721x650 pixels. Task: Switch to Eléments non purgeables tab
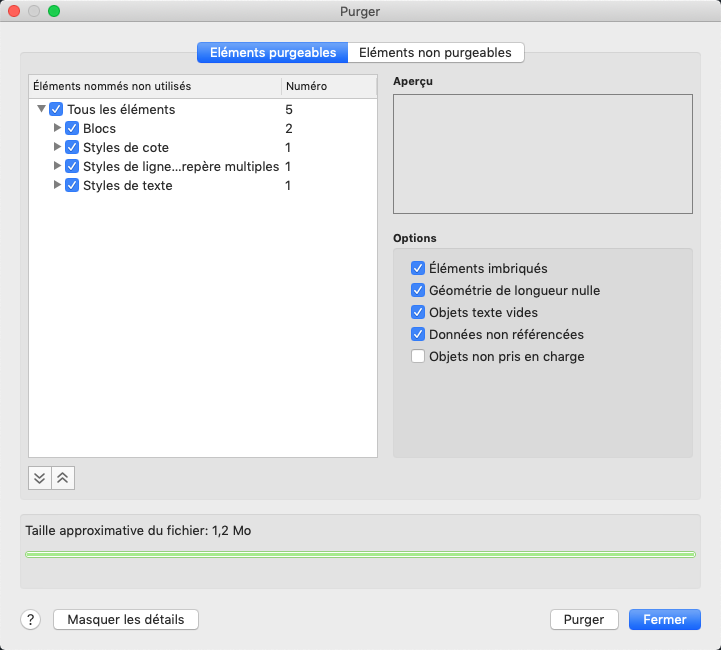(435, 52)
